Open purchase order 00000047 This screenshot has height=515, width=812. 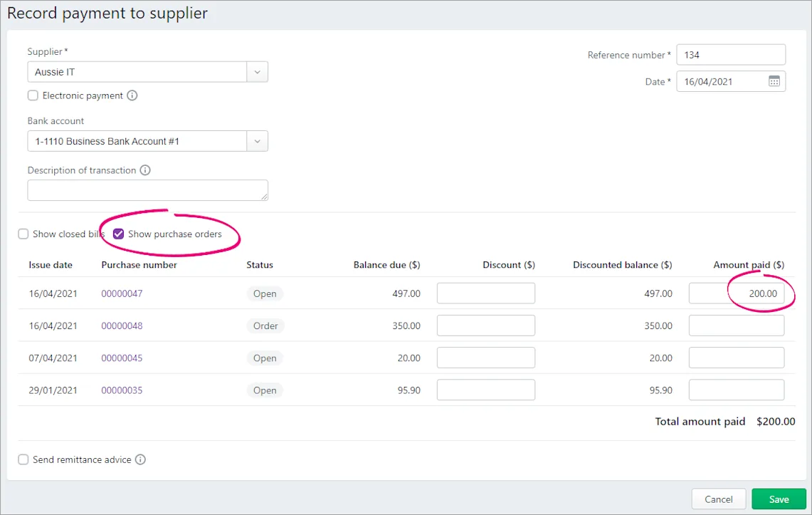point(121,293)
